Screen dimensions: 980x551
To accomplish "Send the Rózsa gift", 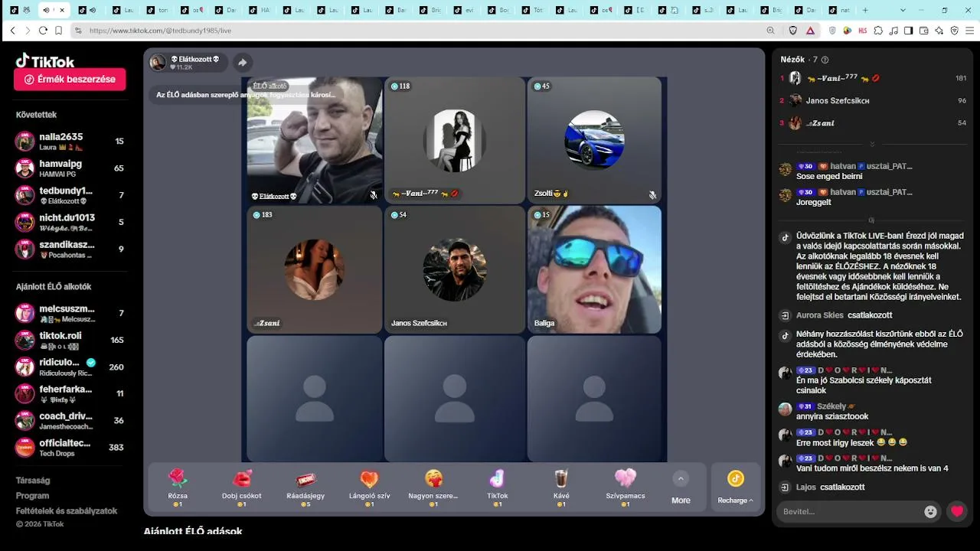I will [178, 487].
